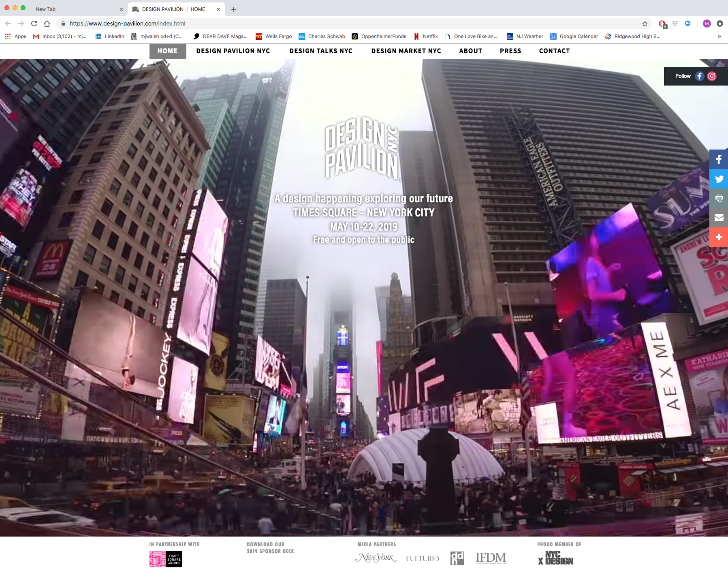Open the Instagram follow icon
Image resolution: width=728 pixels, height=573 pixels.
[x=712, y=76]
